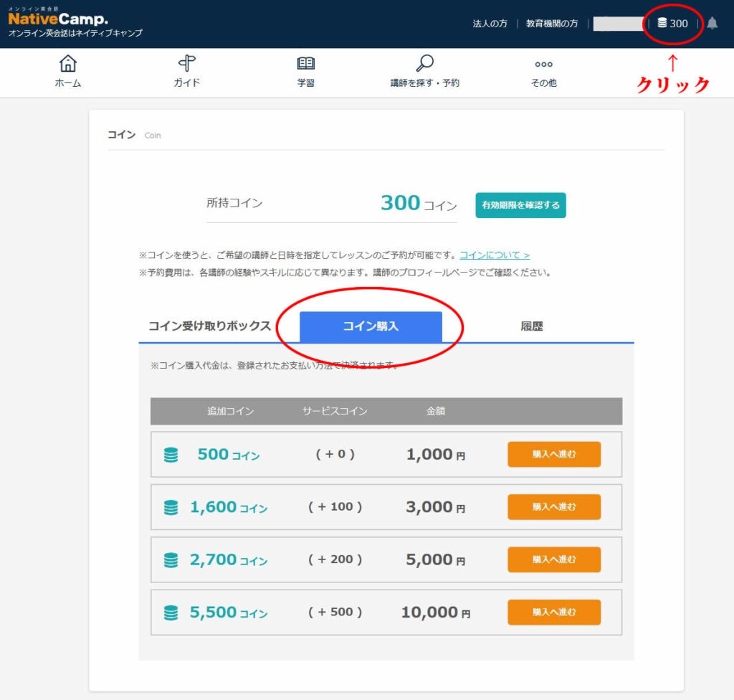Viewport: 734px width, 700px height.
Task: Open the coin balance 300 in header
Action: click(x=672, y=23)
